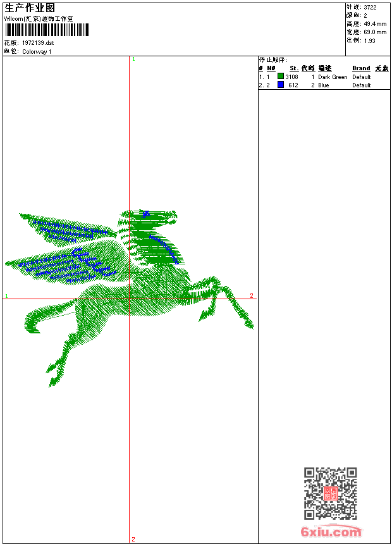The height and width of the screenshot is (544, 392).
Task: Click the file name 1972139.dst
Action: pos(38,43)
